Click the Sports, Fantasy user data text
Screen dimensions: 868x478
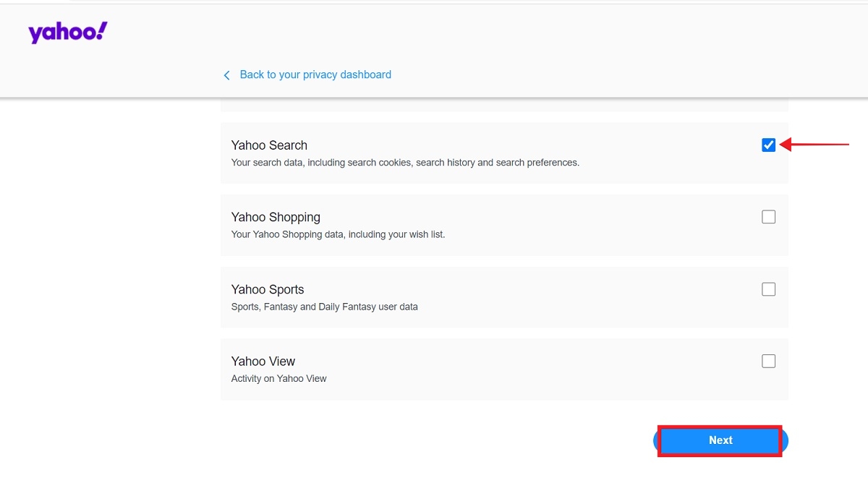pos(324,307)
